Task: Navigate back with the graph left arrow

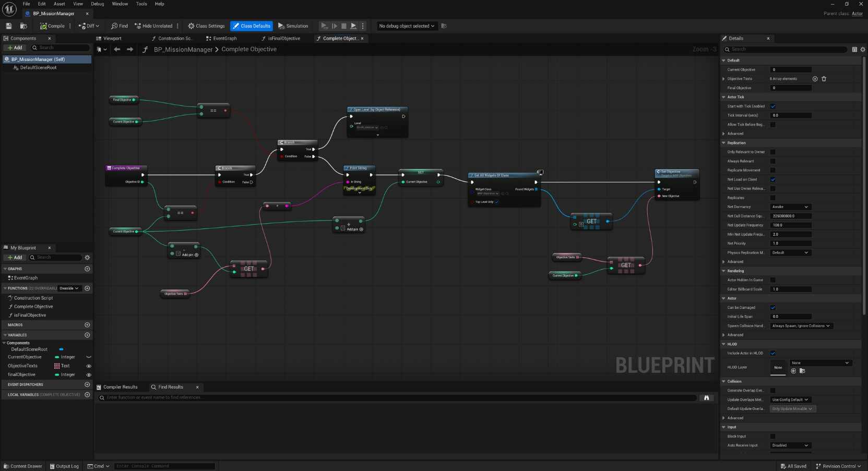Action: (117, 50)
